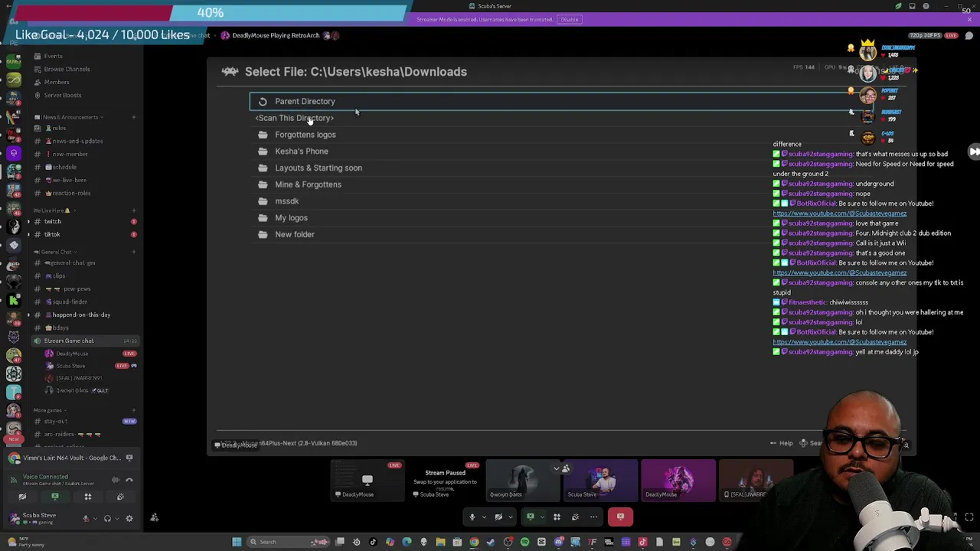
Task: Create channel in General Chat category
Action: point(133,252)
